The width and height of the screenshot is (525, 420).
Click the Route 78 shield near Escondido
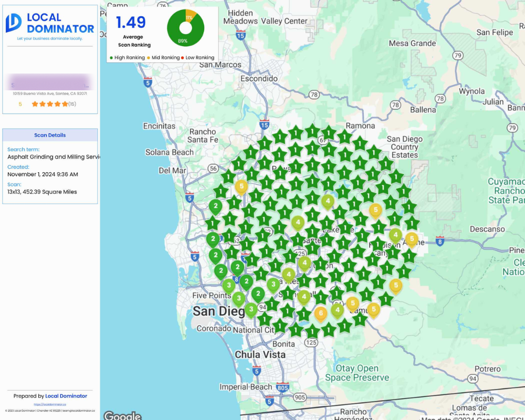coord(314,94)
